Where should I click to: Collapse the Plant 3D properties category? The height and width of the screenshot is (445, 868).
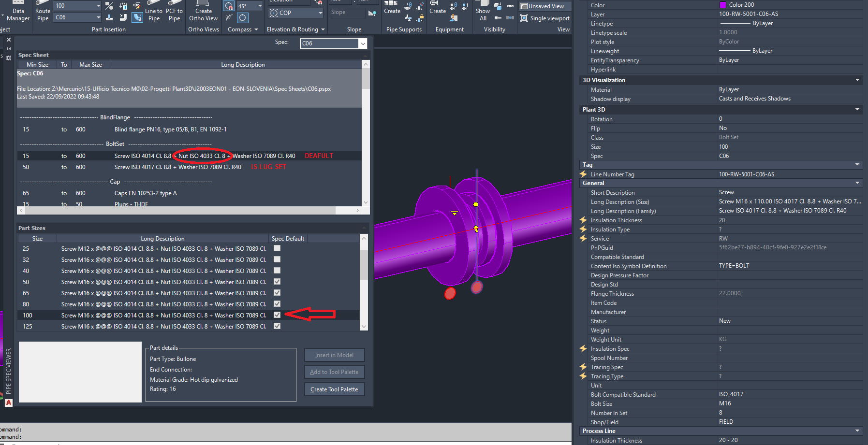tap(857, 109)
